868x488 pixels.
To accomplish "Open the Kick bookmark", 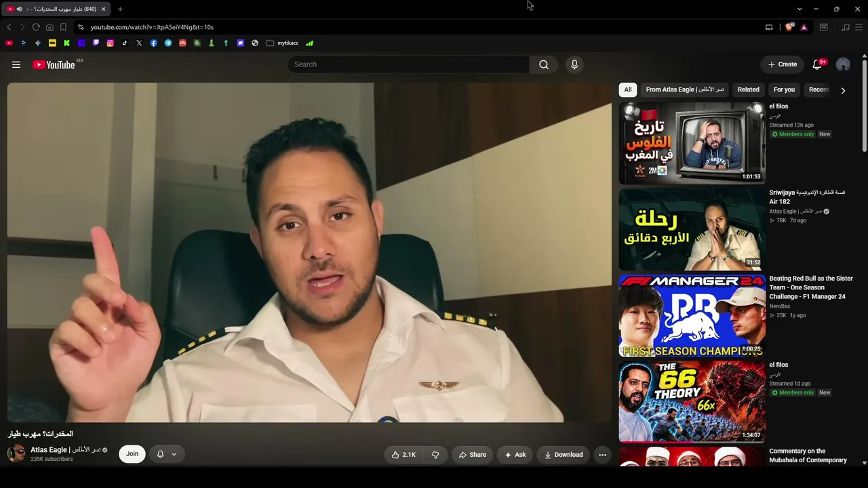I will [66, 43].
